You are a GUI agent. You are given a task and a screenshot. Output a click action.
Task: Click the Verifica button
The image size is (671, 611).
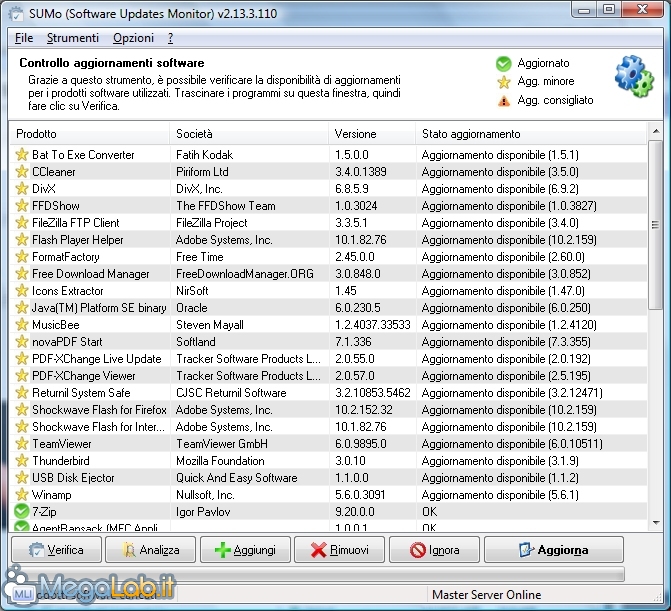56,549
